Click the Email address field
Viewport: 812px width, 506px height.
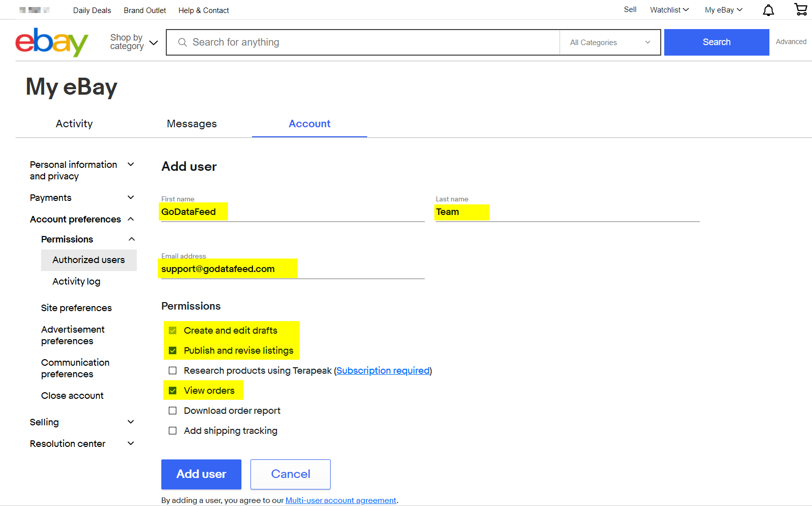[x=293, y=269]
